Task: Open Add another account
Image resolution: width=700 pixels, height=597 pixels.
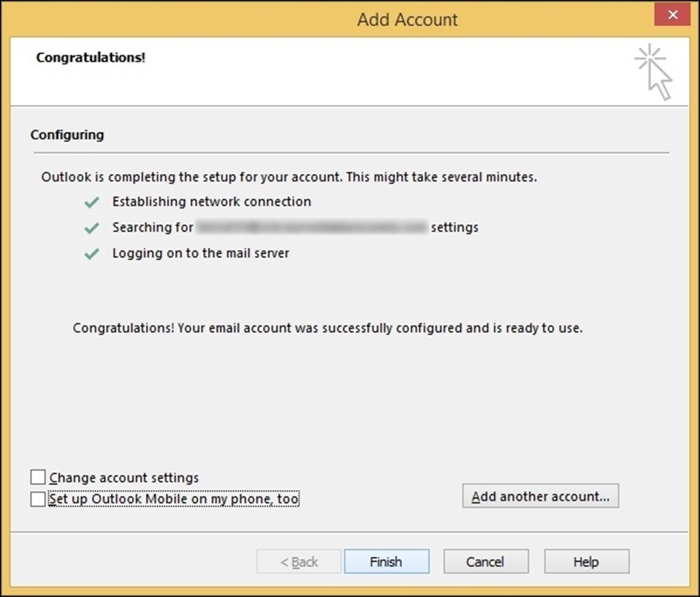Action: [x=541, y=496]
